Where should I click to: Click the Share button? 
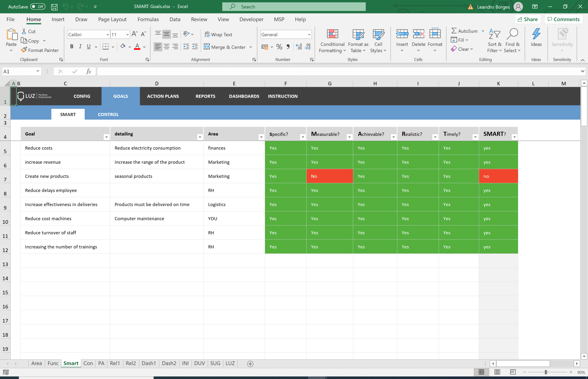point(528,19)
